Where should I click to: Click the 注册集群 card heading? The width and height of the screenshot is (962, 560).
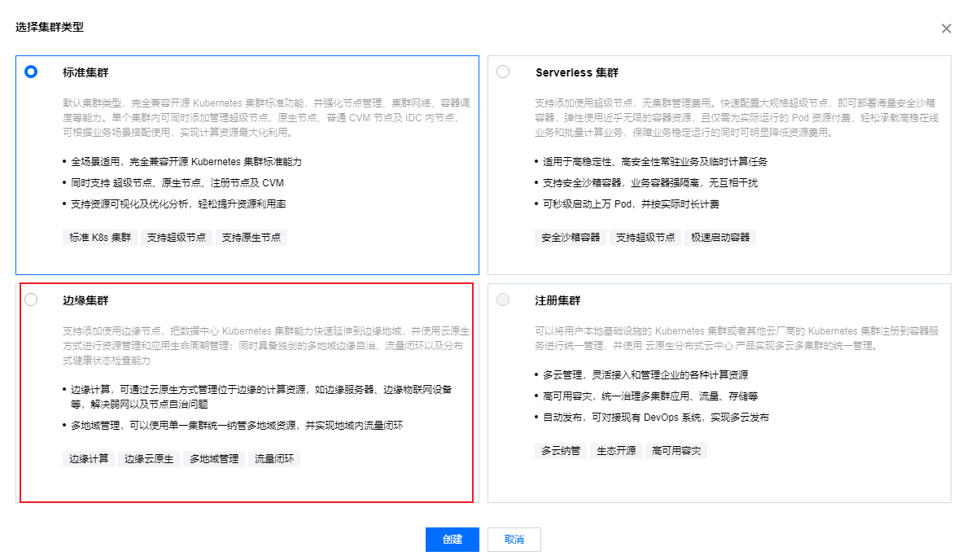point(558,300)
